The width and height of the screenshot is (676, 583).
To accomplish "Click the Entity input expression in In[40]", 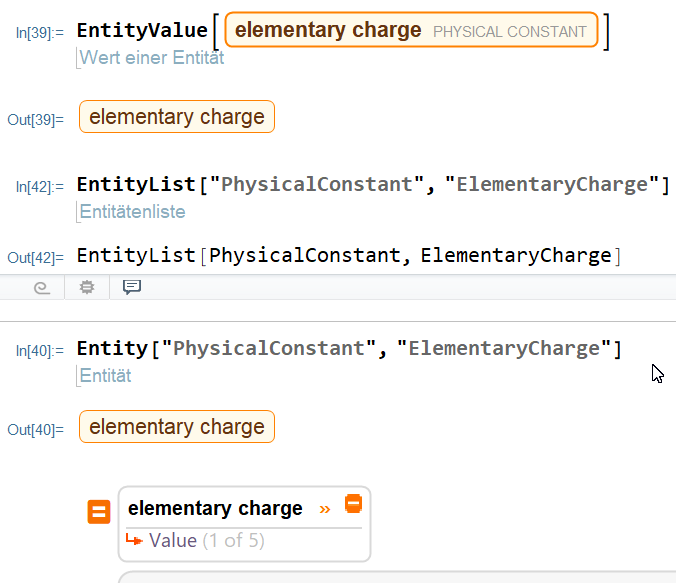I will [x=349, y=349].
